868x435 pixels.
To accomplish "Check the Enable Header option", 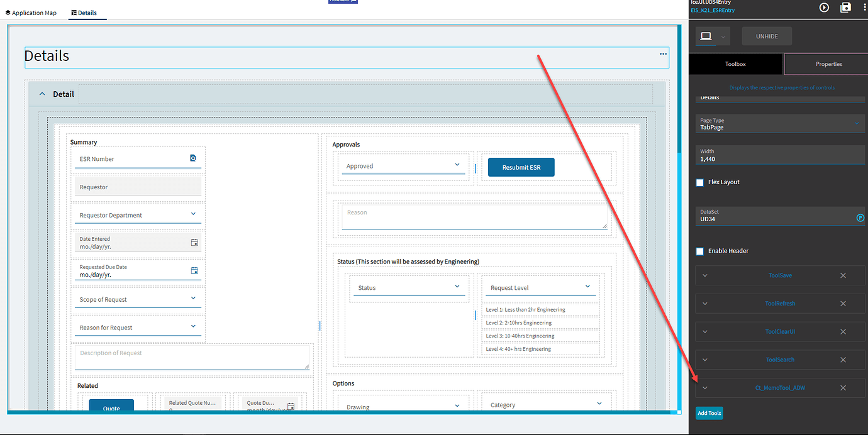I will [x=699, y=251].
